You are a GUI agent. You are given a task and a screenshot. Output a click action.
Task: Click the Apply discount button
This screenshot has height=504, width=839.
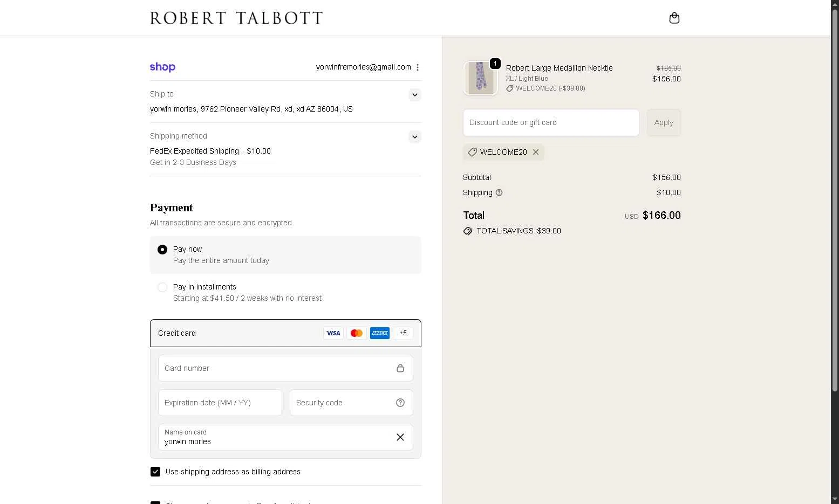tap(664, 123)
